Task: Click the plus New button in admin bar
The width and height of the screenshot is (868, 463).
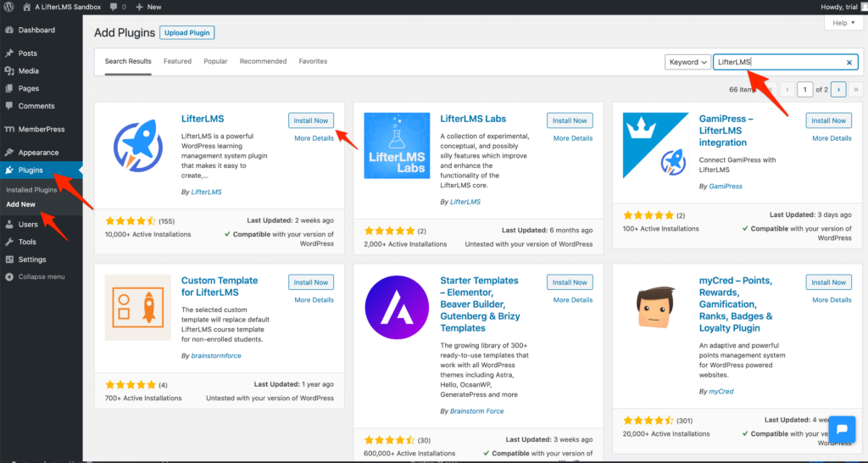Action: [x=148, y=7]
